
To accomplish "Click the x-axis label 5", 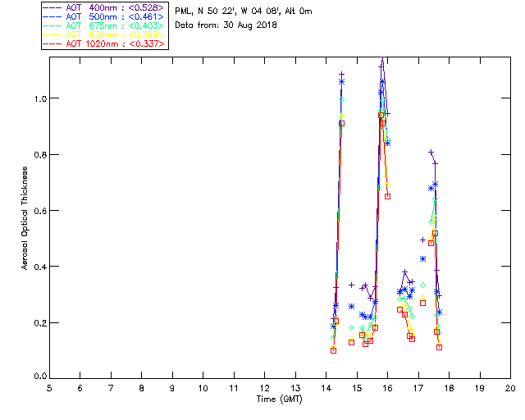I will (49, 388).
